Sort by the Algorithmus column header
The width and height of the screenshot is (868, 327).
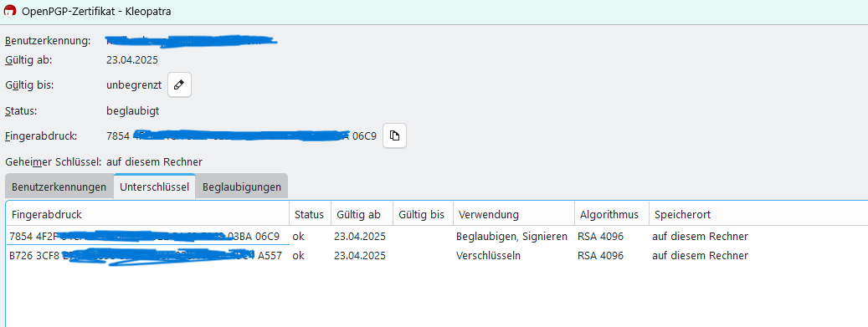[x=612, y=214]
